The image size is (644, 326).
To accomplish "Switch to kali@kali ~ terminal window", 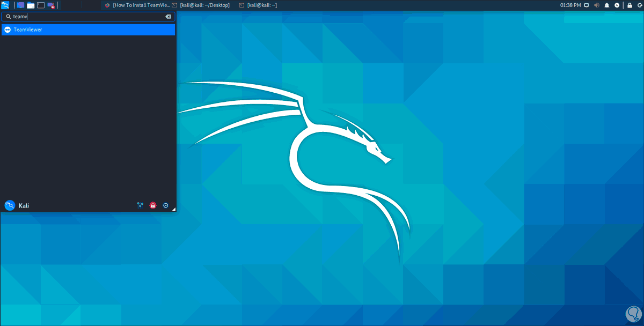I will pos(258,5).
